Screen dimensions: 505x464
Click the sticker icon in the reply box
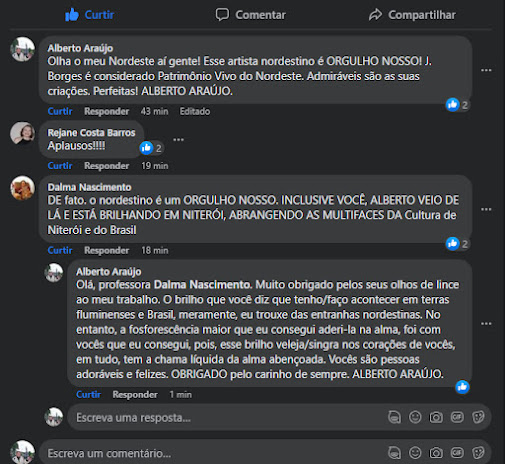pyautogui.click(x=478, y=417)
